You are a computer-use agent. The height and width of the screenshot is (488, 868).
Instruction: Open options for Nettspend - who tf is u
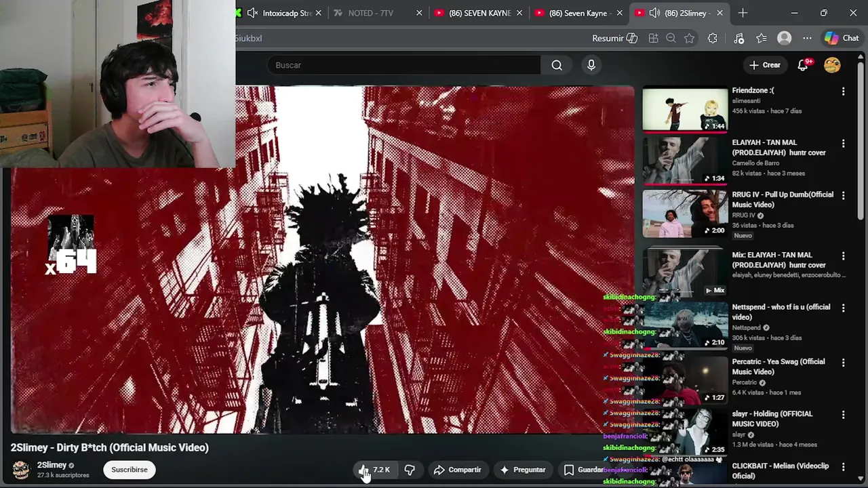(x=843, y=308)
